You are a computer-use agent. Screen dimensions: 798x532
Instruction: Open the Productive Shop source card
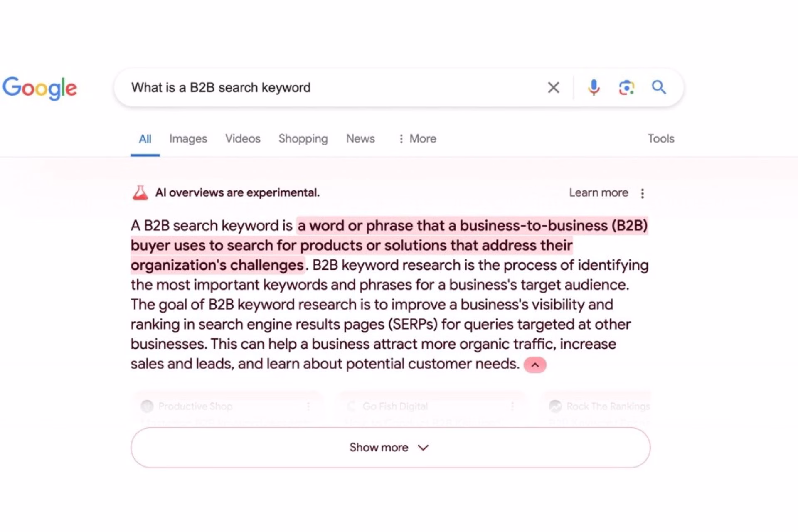click(227, 409)
